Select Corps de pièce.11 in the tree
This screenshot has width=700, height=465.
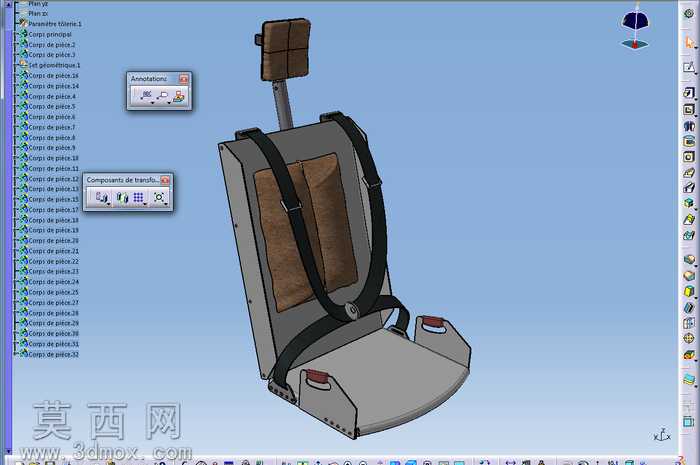point(54,168)
